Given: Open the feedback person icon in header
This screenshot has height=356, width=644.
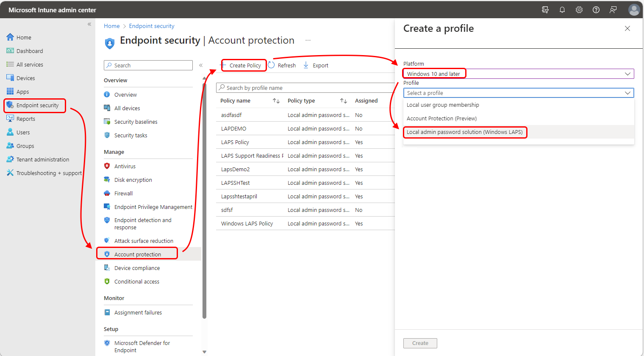Looking at the screenshot, I should tap(613, 10).
